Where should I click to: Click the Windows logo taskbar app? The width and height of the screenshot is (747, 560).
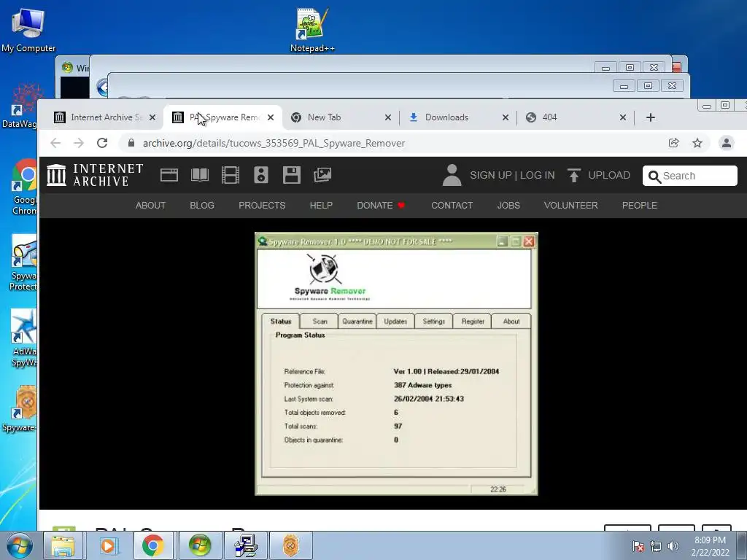coord(200,545)
